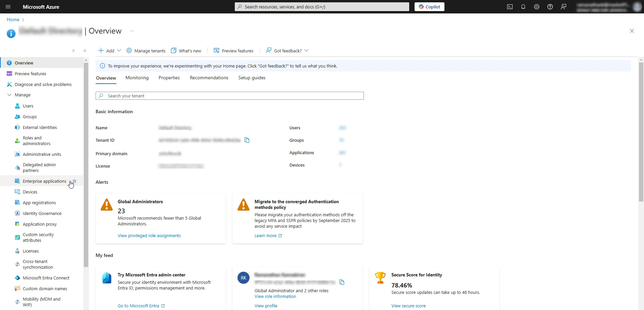Open portal settings gear icon
Viewport: 644px width, 310px height.
(536, 7)
